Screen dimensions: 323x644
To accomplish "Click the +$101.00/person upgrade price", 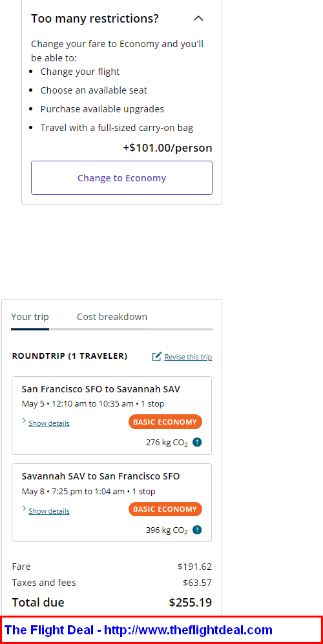I will pos(168,148).
